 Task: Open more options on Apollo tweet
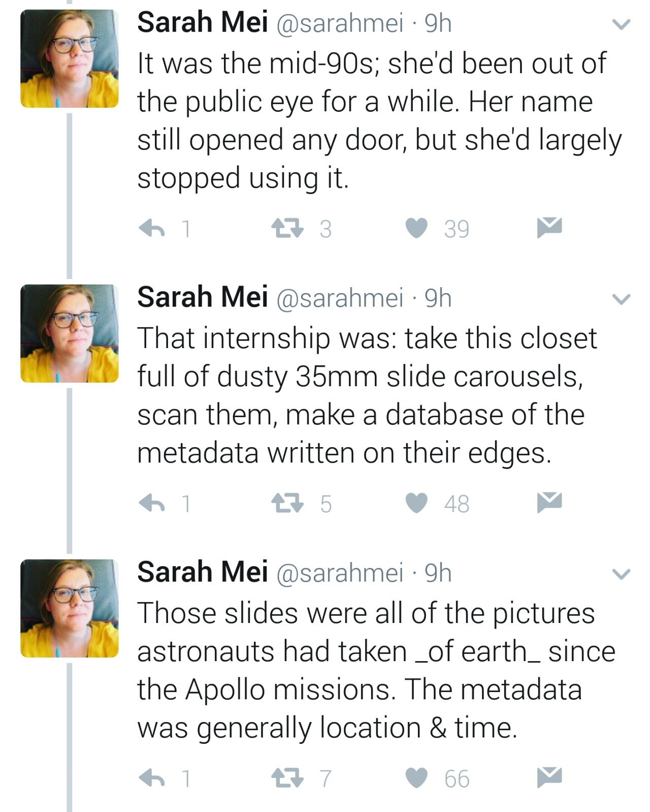click(621, 574)
